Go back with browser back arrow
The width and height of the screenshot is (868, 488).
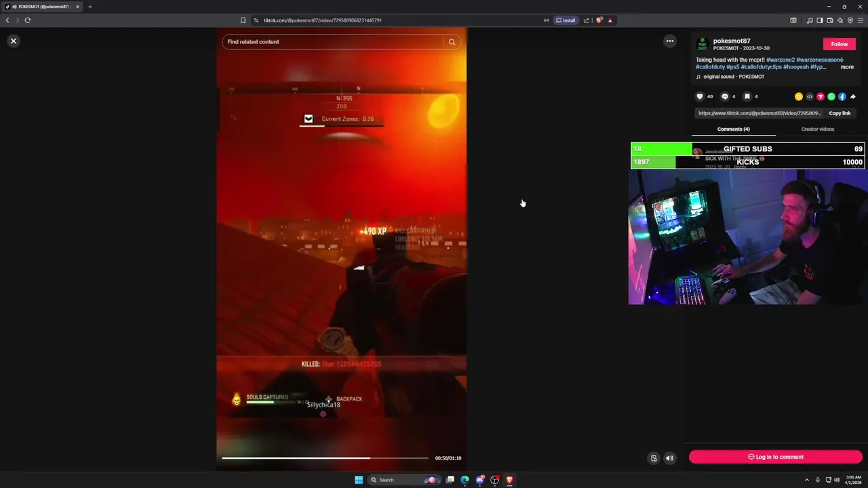click(7, 20)
